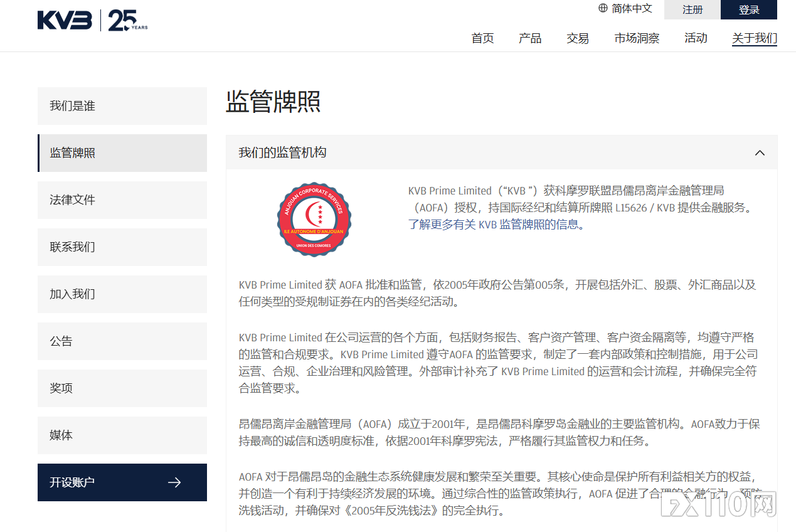796x532 pixels.
Task: Click the 25 years anniversary badge
Action: (123, 20)
